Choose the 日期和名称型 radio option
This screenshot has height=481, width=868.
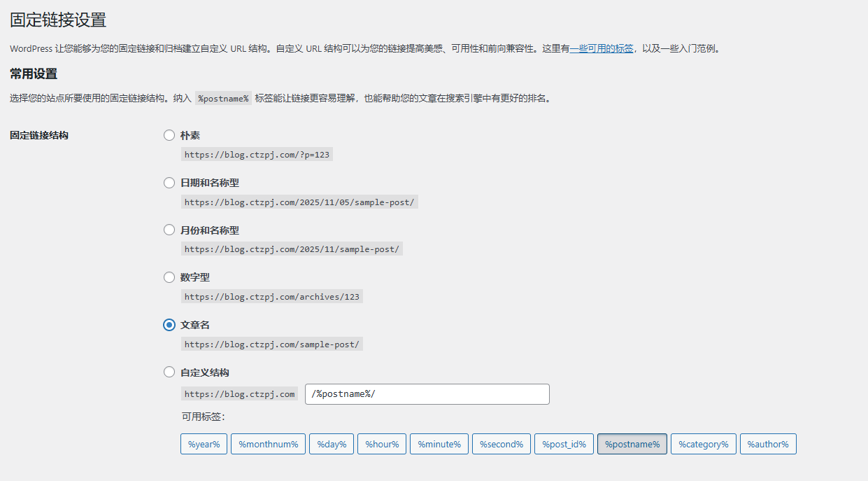(x=169, y=183)
